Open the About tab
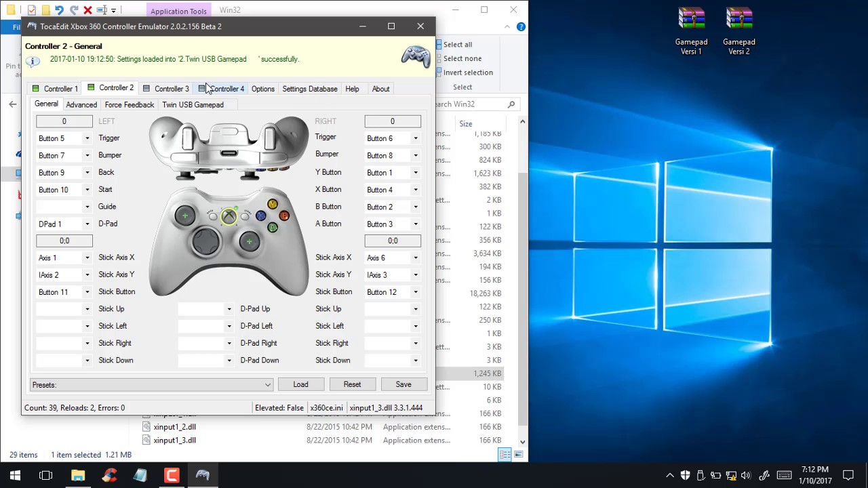The height and width of the screenshot is (488, 868). point(380,89)
